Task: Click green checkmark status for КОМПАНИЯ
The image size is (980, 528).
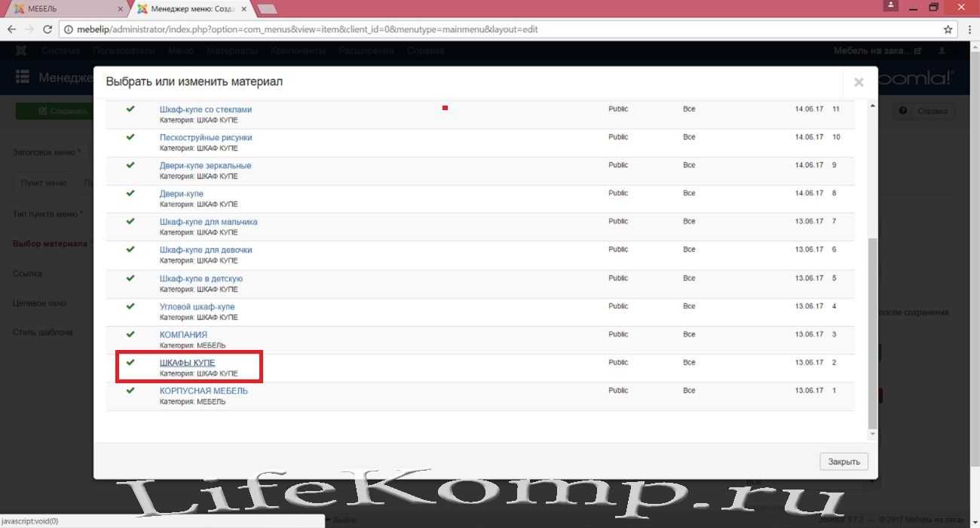Action: point(130,334)
